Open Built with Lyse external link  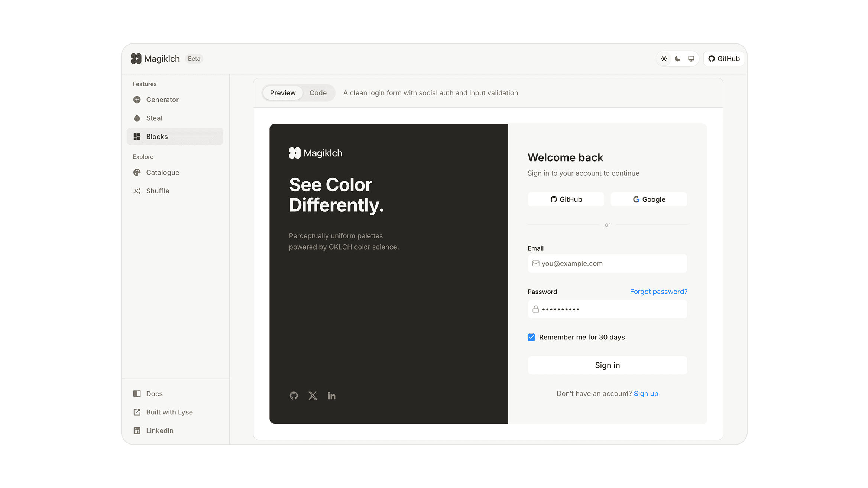point(169,412)
